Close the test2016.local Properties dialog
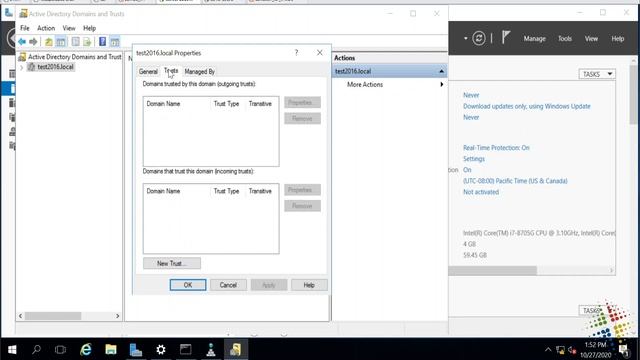Screen dimensions: 640x360 pyautogui.click(x=320, y=53)
